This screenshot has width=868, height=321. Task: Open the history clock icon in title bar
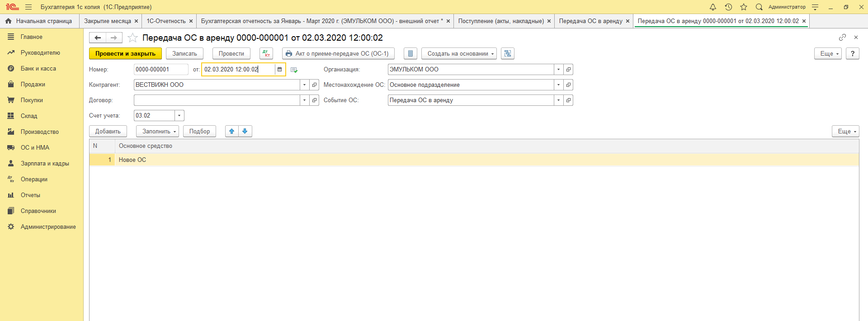click(728, 7)
